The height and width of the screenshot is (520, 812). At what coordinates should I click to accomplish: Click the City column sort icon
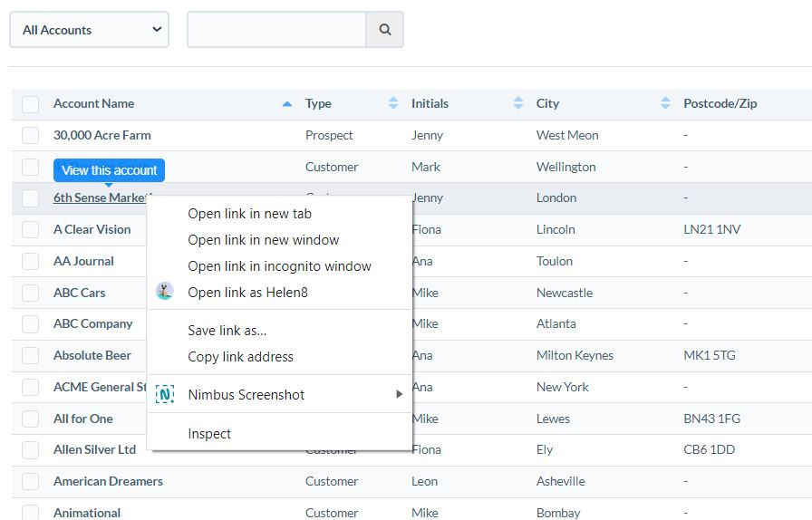click(665, 103)
